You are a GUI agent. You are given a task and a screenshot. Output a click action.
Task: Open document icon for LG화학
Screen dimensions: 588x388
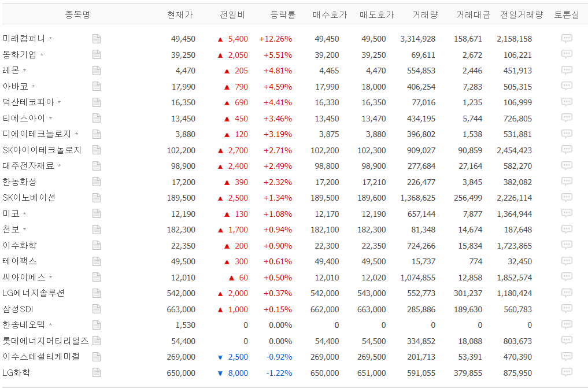pos(97,373)
